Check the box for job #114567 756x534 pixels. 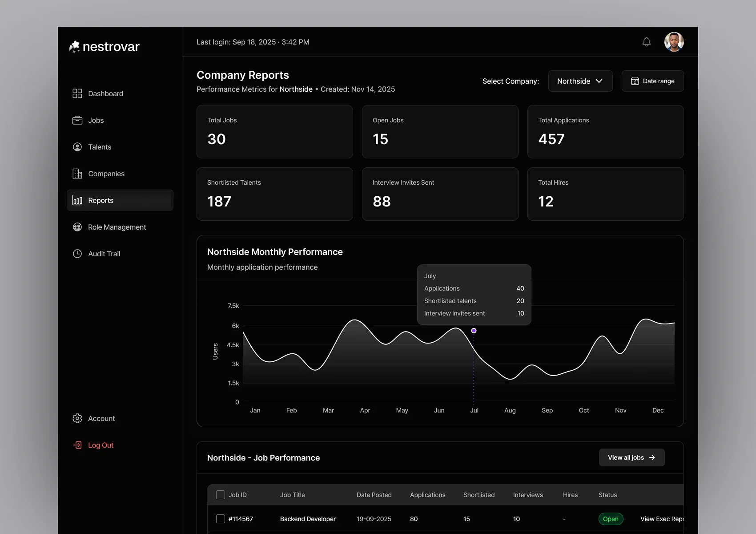pyautogui.click(x=221, y=519)
